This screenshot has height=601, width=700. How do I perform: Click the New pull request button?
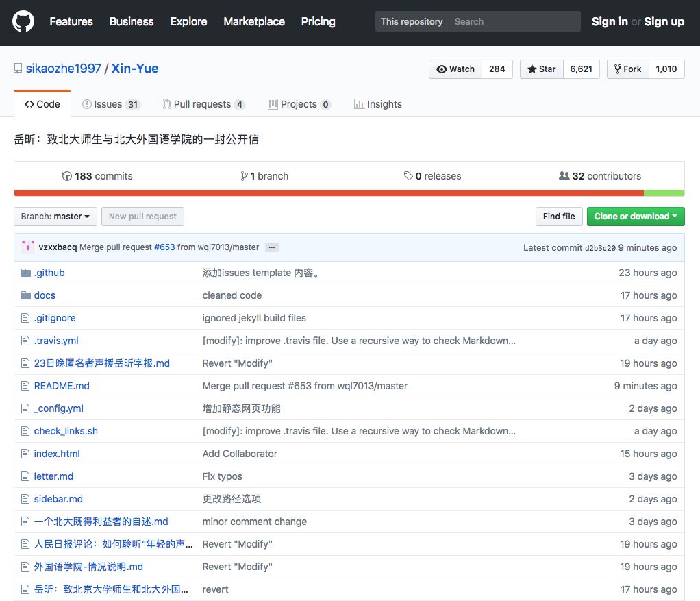tap(143, 217)
